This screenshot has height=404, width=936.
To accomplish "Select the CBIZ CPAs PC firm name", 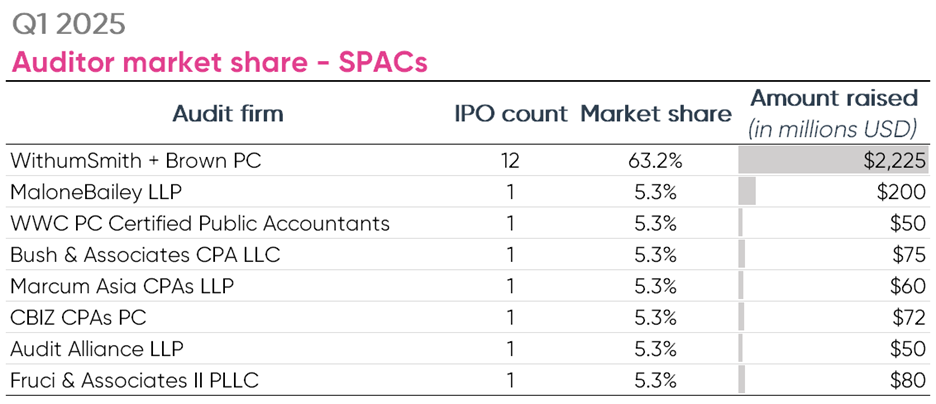I will coord(89,317).
